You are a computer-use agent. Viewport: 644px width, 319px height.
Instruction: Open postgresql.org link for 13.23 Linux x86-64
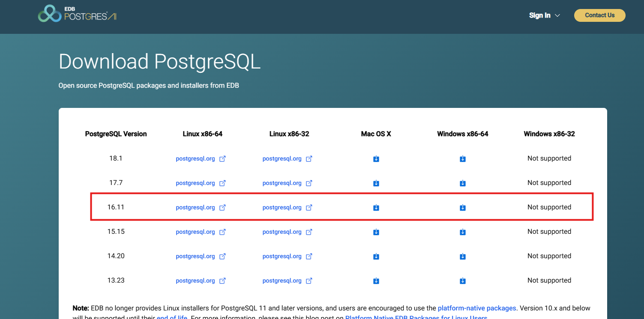coord(201,281)
